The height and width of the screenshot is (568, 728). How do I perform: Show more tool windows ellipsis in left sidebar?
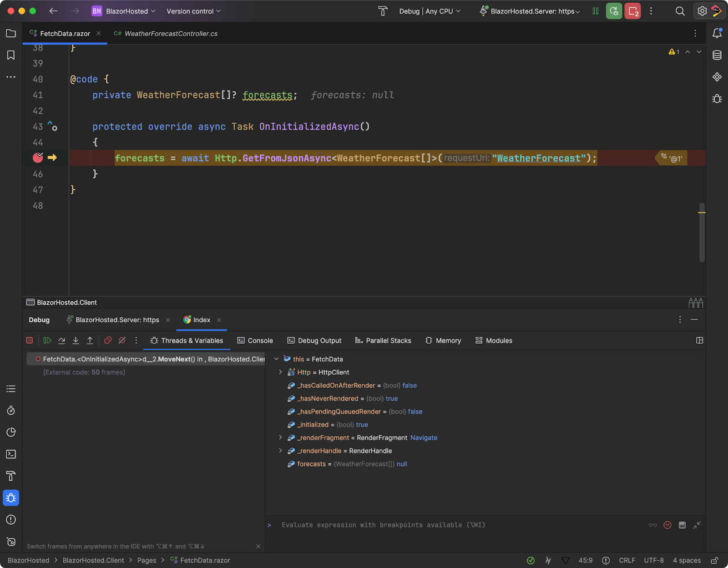click(x=11, y=77)
